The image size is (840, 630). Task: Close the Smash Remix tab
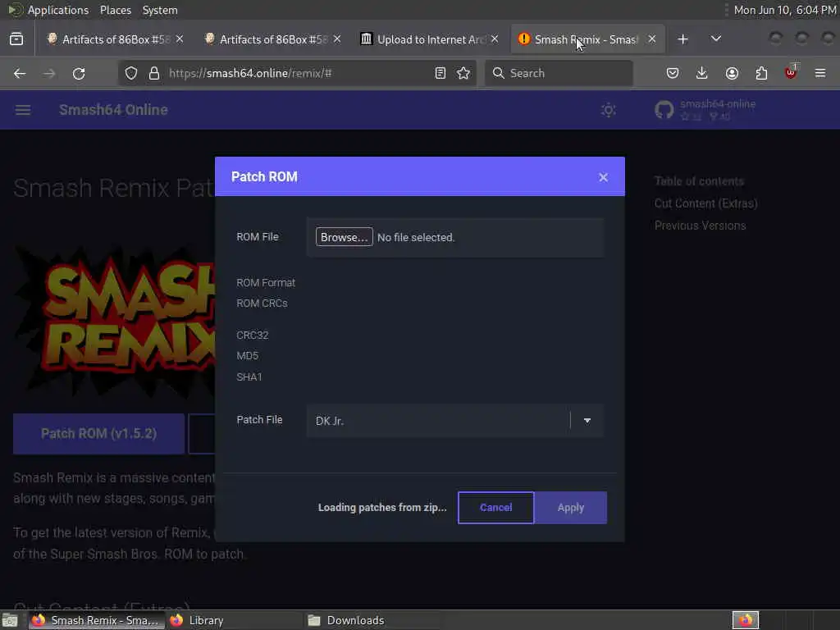[652, 39]
